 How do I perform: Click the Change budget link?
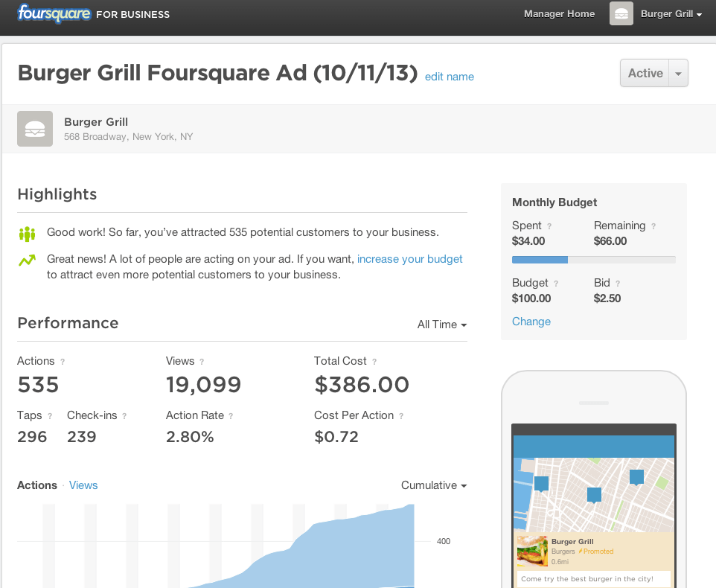coord(531,322)
